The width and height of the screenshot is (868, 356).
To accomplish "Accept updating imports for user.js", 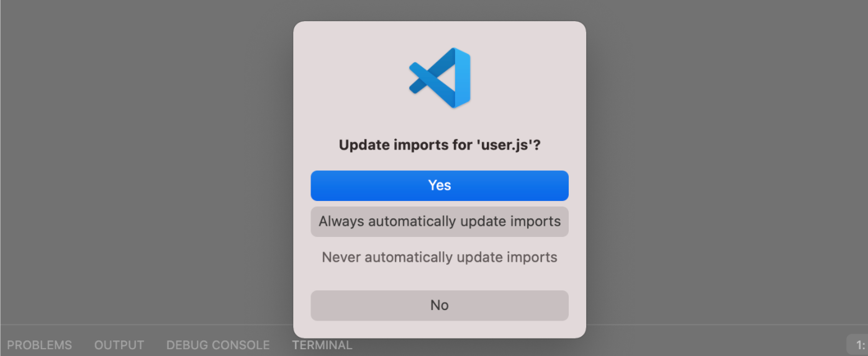I will [x=440, y=185].
